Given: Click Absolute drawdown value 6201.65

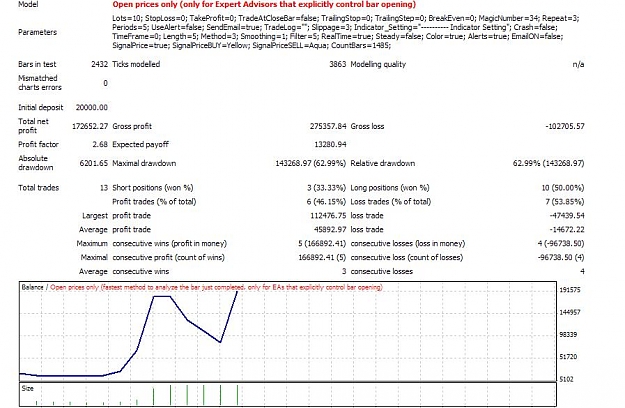Looking at the screenshot, I should 94,163.
